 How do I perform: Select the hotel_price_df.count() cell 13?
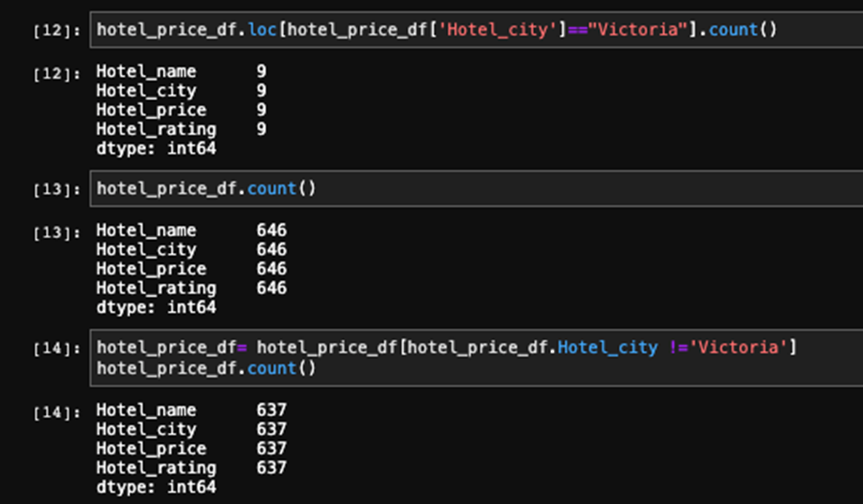[x=477, y=188]
